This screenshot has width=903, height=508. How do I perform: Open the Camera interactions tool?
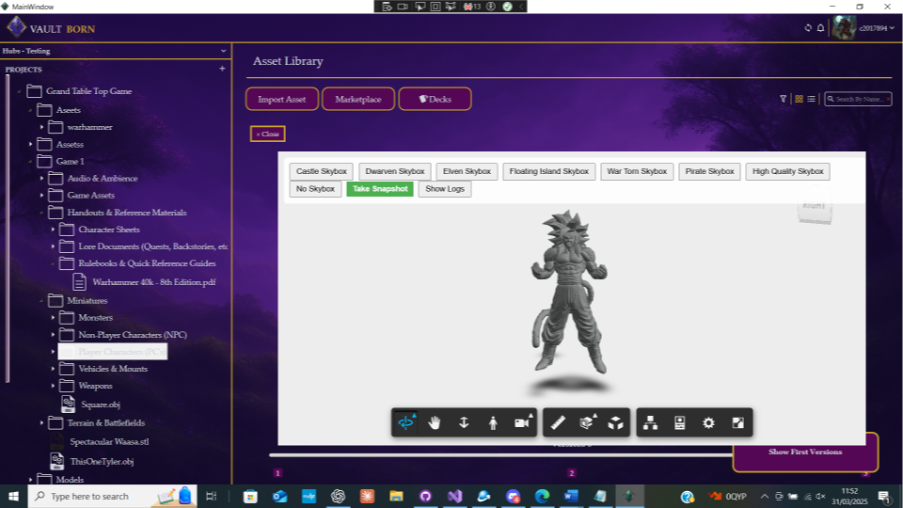coord(522,423)
